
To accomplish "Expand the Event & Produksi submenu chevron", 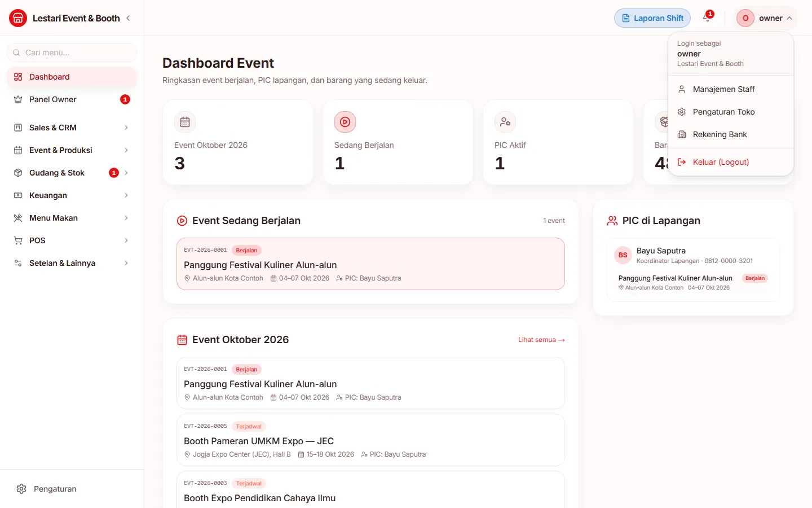I will point(126,150).
